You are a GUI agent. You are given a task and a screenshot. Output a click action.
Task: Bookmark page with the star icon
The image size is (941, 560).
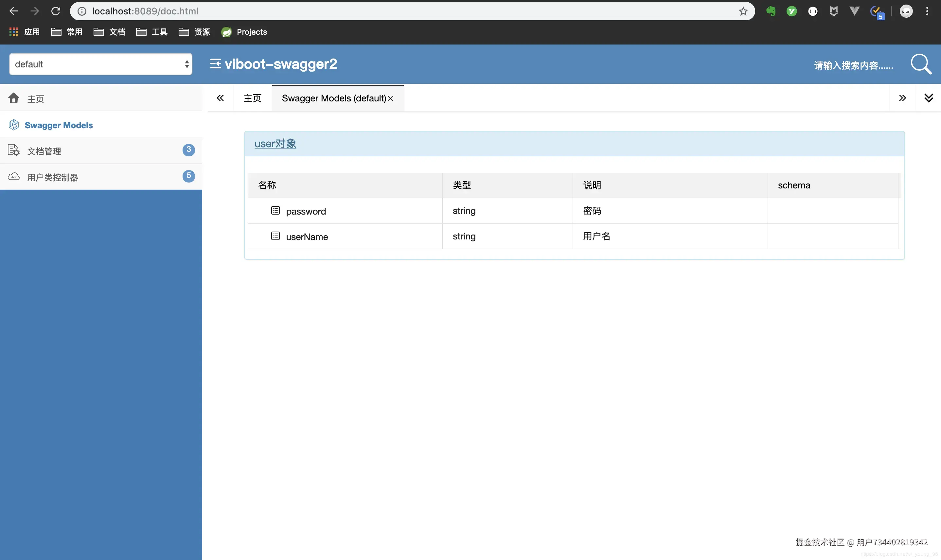pyautogui.click(x=743, y=11)
